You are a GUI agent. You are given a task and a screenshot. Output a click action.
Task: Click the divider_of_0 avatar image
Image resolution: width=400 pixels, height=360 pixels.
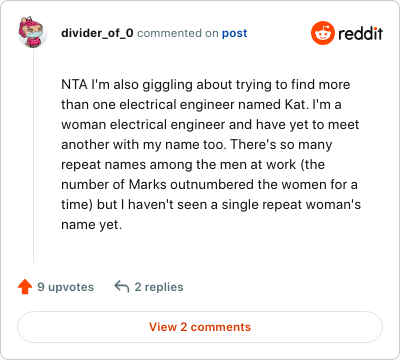32,32
